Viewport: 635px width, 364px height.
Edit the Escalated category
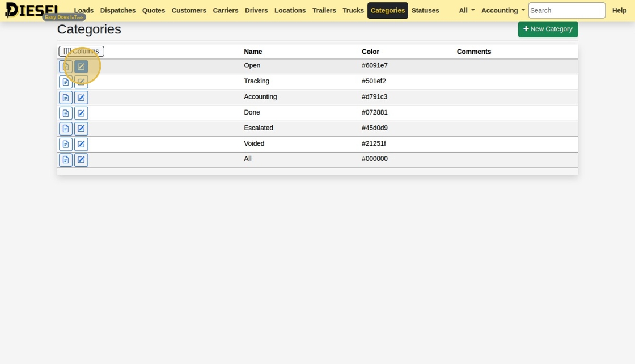click(81, 129)
